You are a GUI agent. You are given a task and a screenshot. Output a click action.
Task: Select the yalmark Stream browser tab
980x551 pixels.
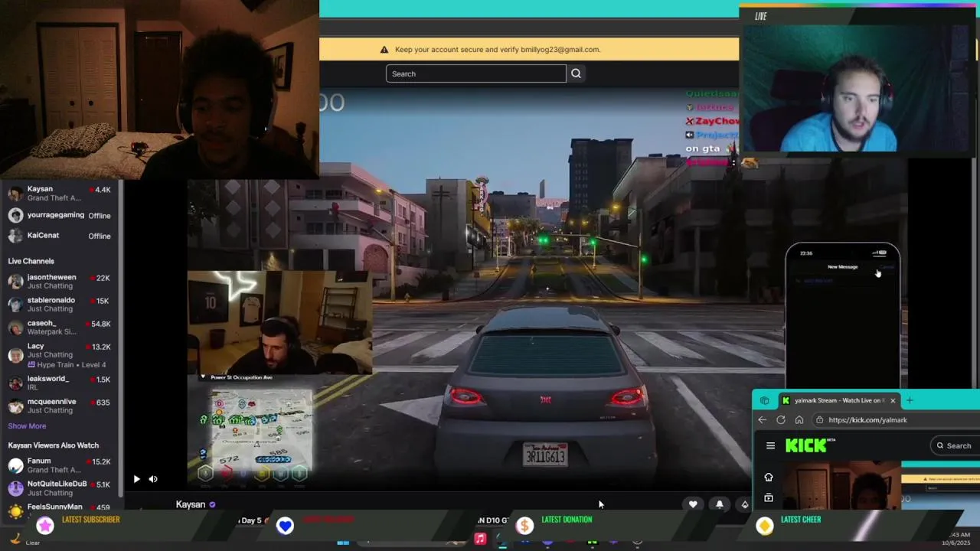click(x=838, y=400)
